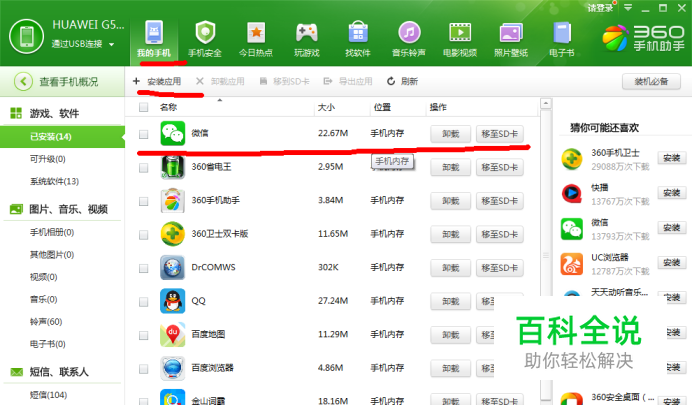The width and height of the screenshot is (692, 405).
Task: Open the 电影视频 film icon
Action: (460, 32)
